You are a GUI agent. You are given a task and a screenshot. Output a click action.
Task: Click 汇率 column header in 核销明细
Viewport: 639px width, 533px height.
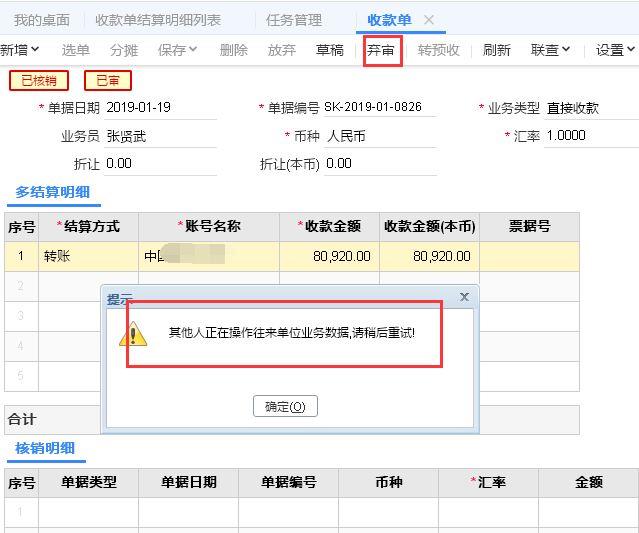click(x=489, y=483)
